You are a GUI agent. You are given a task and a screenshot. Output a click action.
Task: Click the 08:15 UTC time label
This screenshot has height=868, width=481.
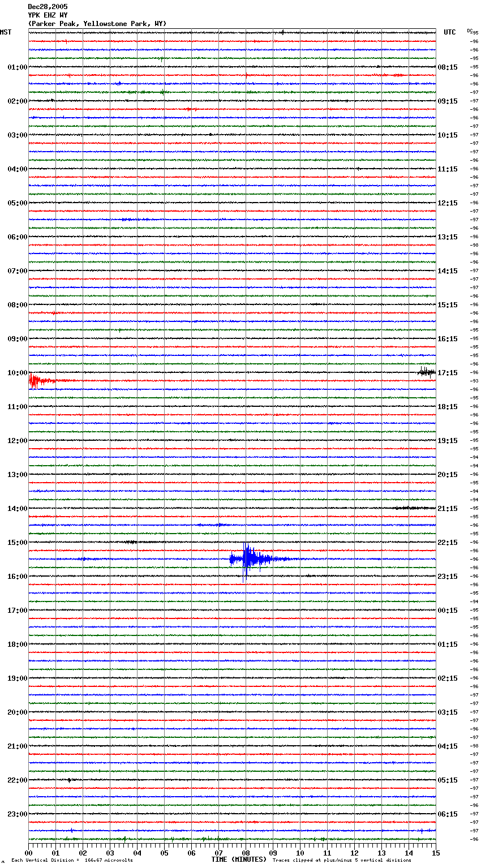point(448,67)
